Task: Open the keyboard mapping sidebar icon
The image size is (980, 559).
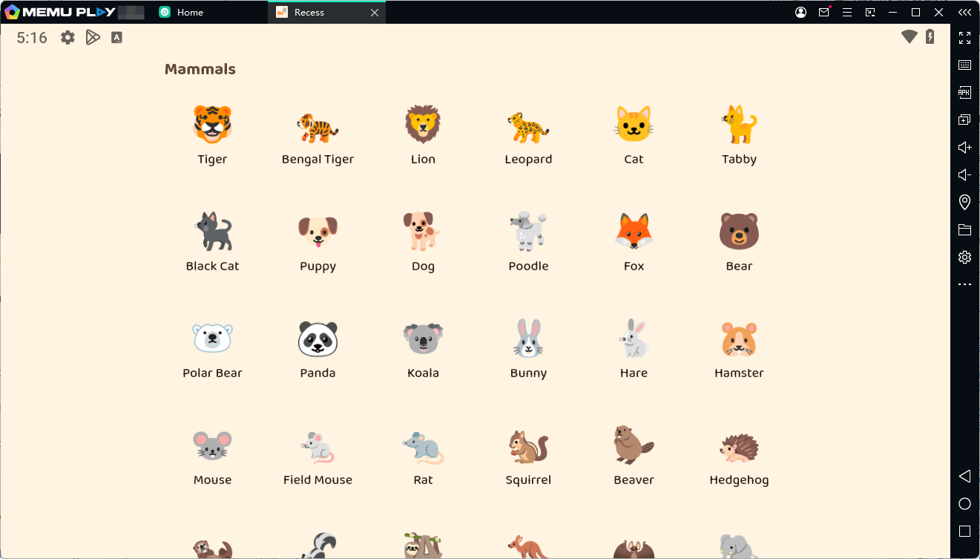Action: 964,65
